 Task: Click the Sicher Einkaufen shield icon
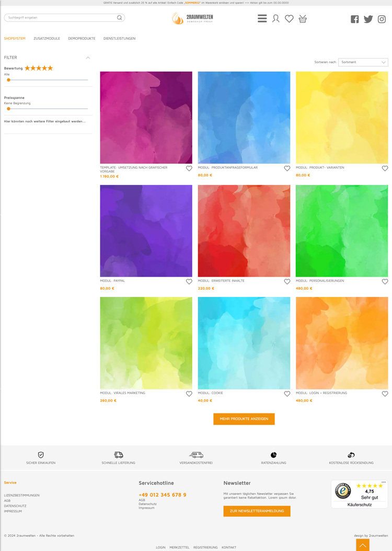[41, 455]
